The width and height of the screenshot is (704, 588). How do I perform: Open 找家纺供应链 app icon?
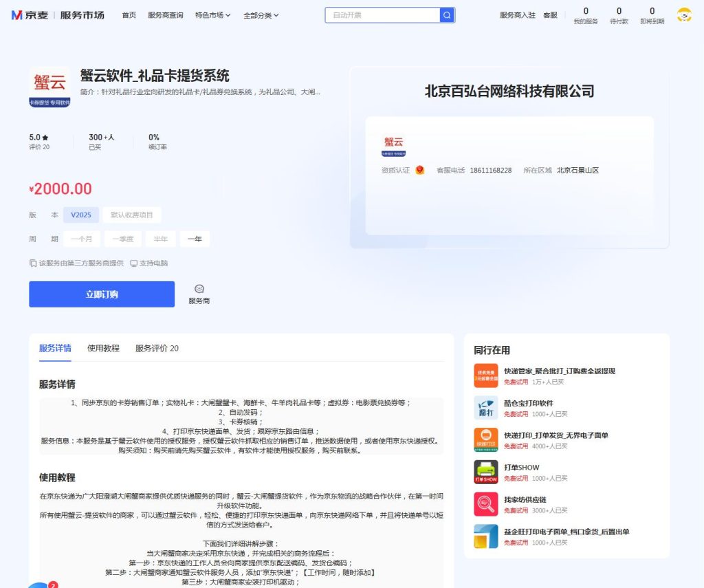tap(486, 504)
